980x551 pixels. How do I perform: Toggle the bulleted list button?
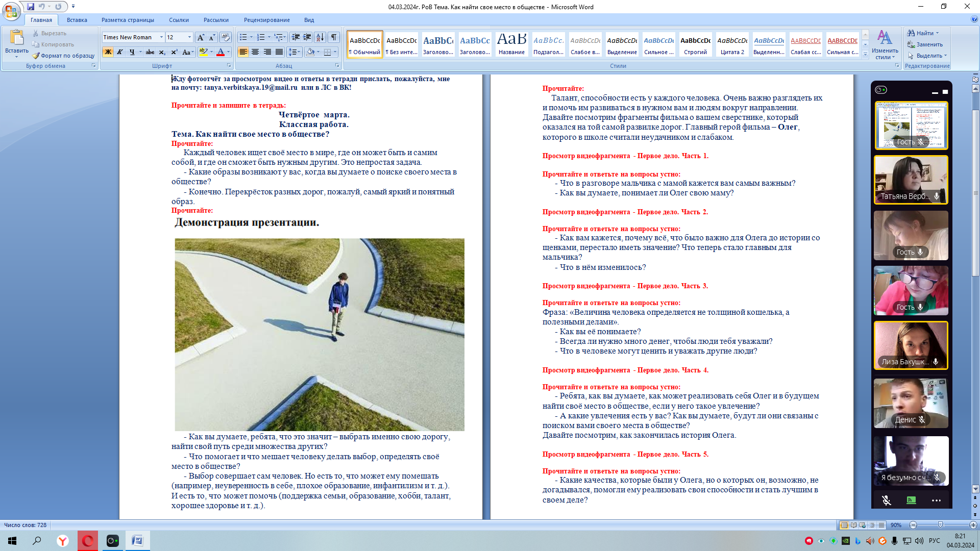click(x=243, y=37)
